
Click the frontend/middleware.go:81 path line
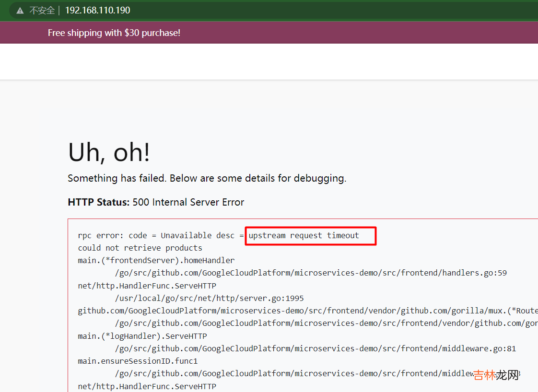315,348
